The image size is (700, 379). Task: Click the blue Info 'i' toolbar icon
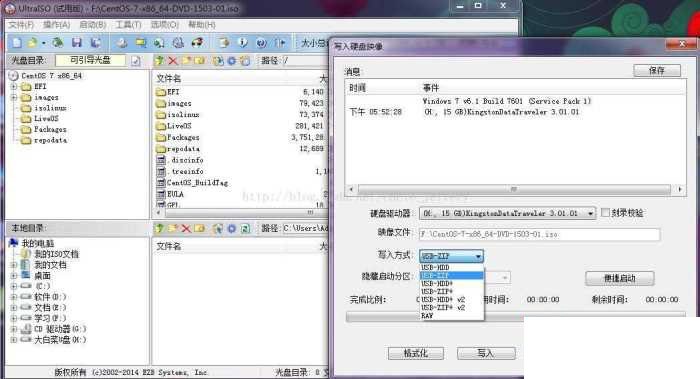tap(243, 43)
